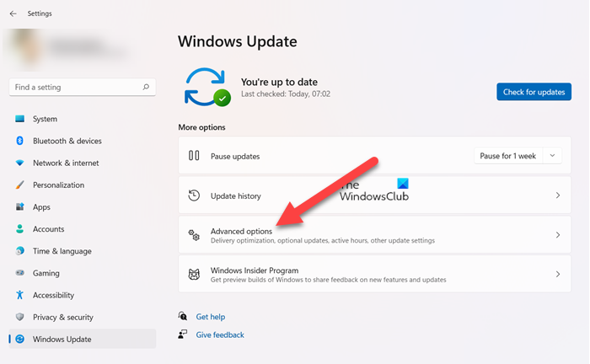Screen dimensions: 590x364
Task: Go to Bluetooth & devices
Action: [x=82, y=141]
